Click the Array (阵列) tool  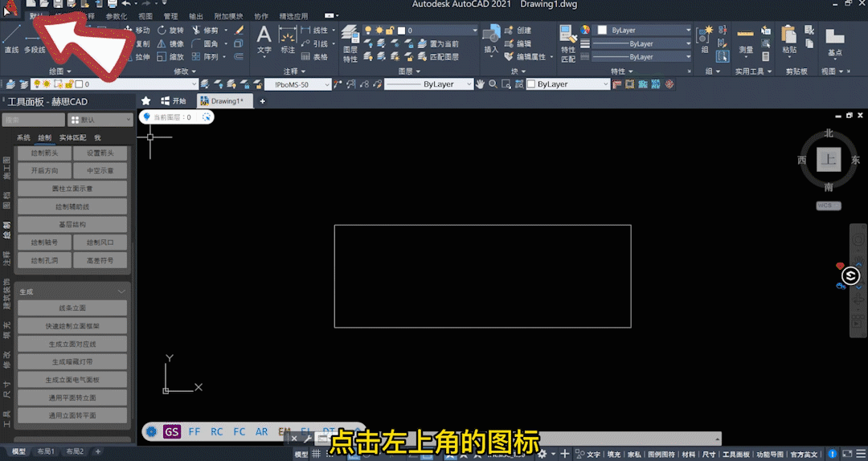206,56
